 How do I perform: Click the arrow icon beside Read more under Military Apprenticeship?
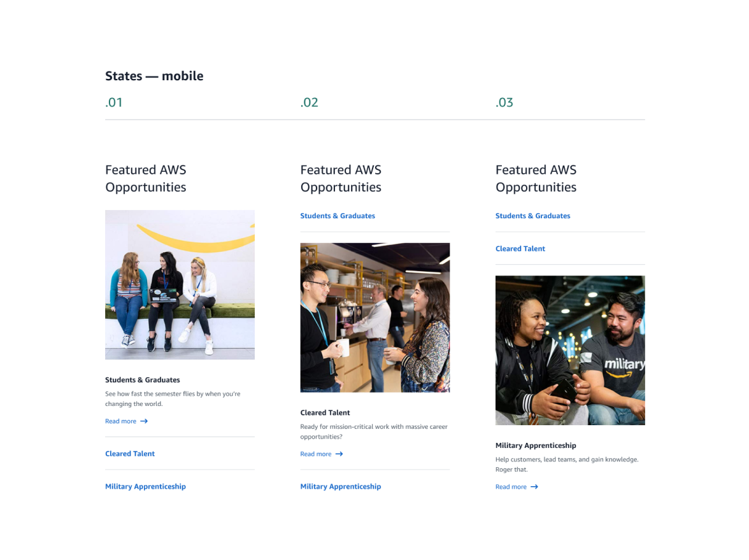tap(534, 487)
